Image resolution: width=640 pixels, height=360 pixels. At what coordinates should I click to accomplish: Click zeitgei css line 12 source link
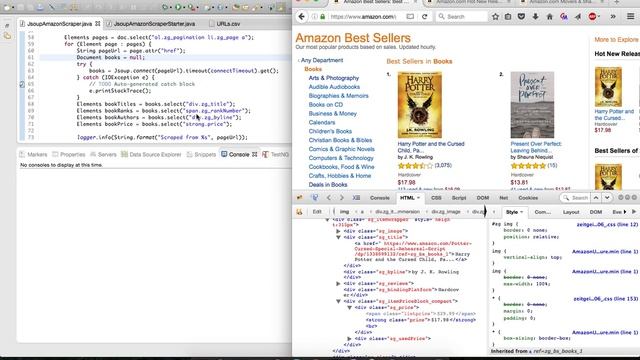point(607,224)
